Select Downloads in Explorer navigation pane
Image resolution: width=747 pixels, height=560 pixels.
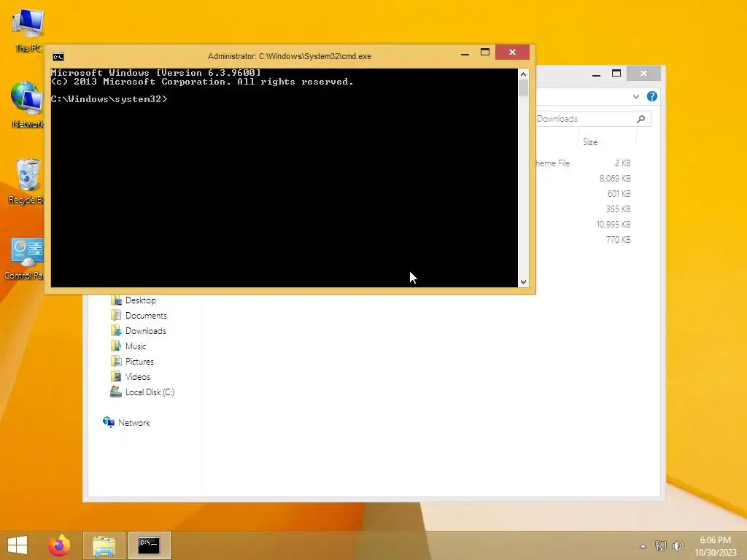(x=145, y=331)
